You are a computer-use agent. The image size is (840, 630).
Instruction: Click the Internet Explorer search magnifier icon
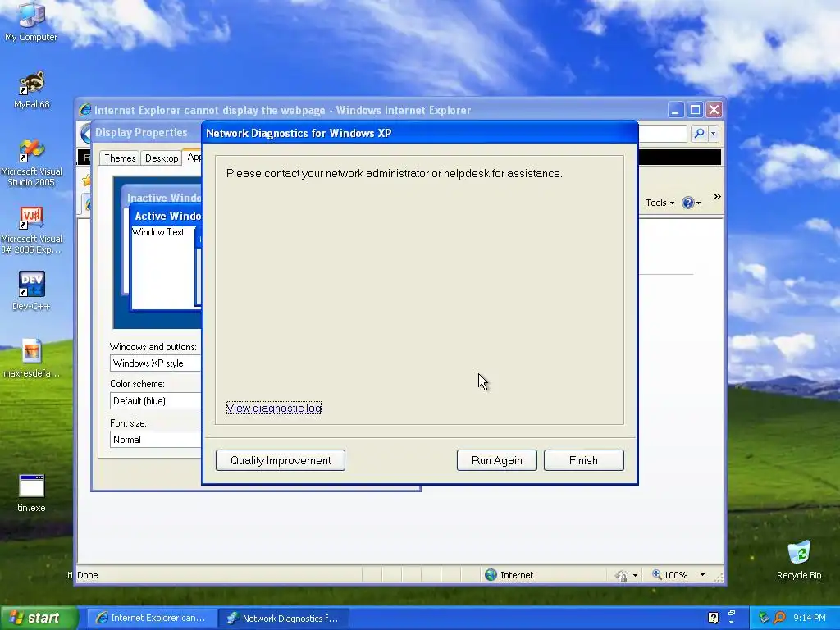pyautogui.click(x=699, y=134)
